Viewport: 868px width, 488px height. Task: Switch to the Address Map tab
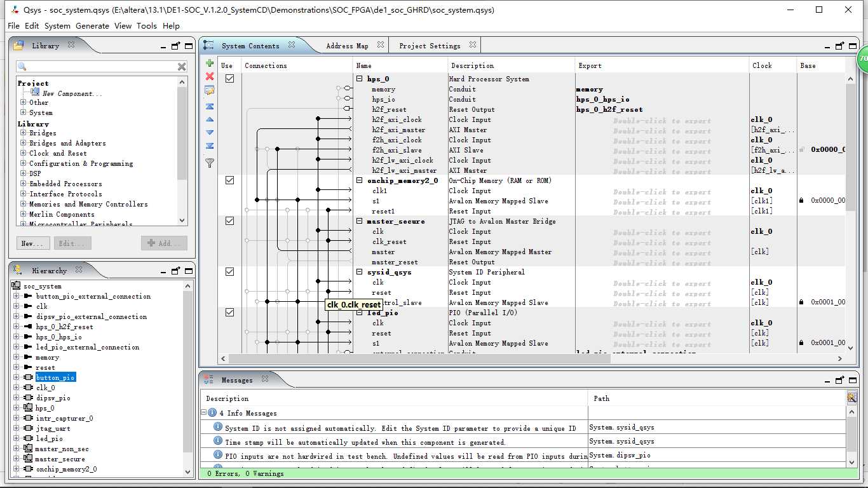(x=347, y=46)
